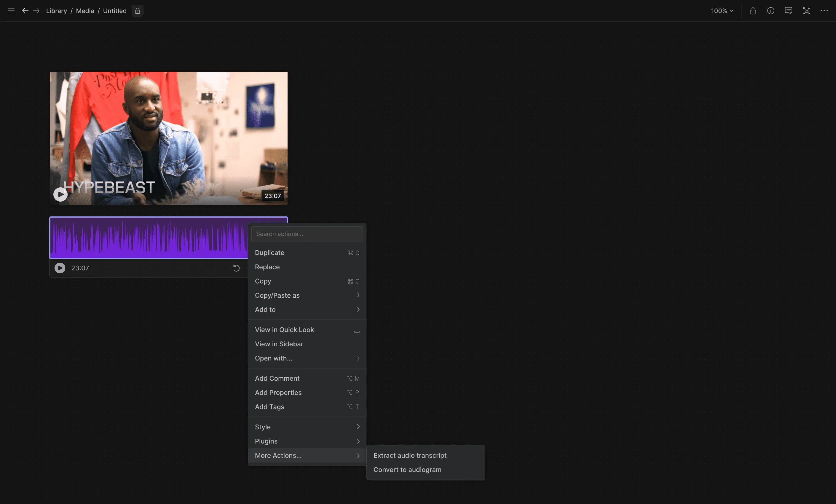This screenshot has width=836, height=504.
Task: Open the share icon in top bar
Action: (x=753, y=11)
